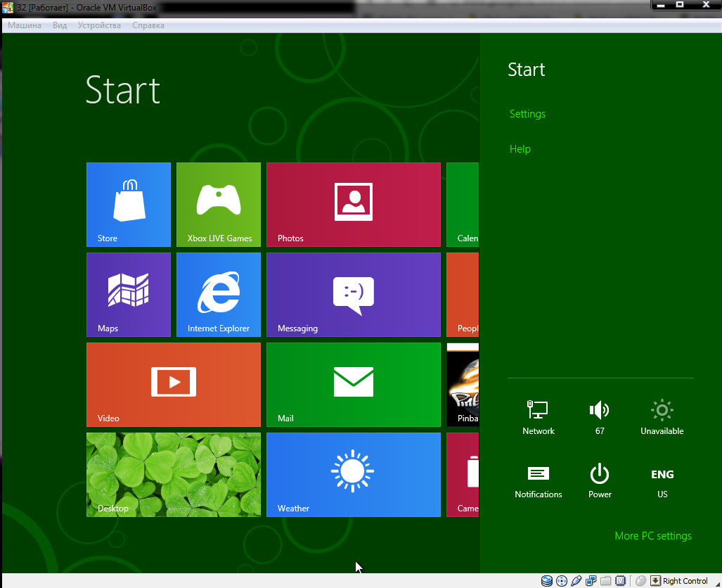Image resolution: width=722 pixels, height=588 pixels.
Task: Open the partially visible Camera tile
Action: pos(463,475)
